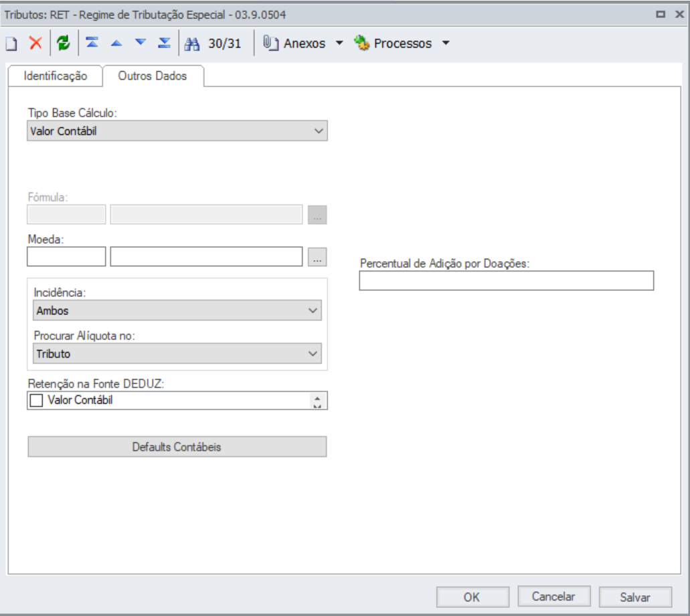Refresh data with the green arrows icon

coord(64,43)
